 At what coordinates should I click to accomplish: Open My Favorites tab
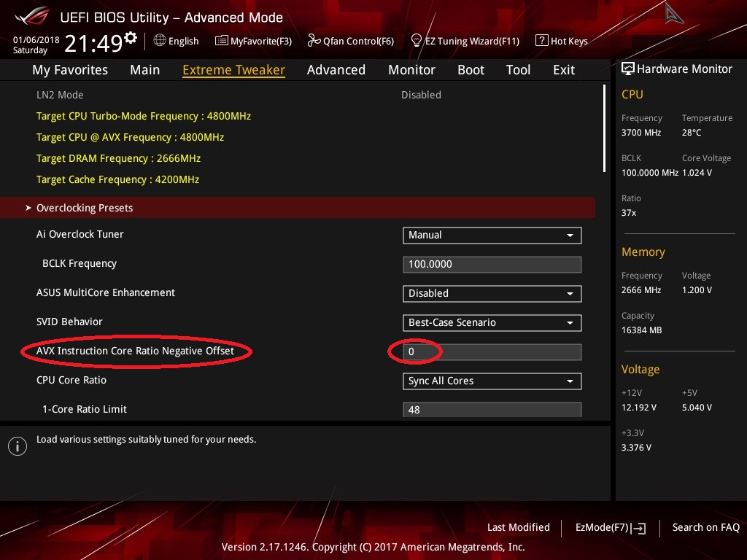pos(70,70)
